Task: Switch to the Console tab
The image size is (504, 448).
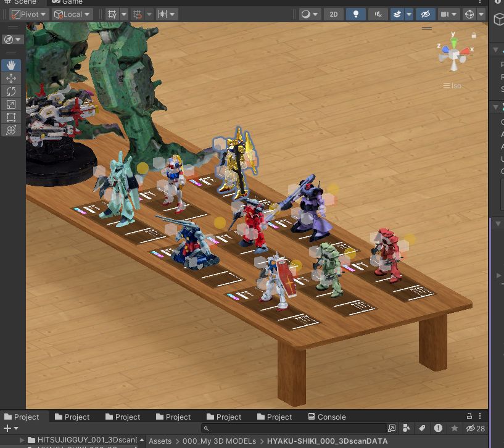Action: pos(327,417)
